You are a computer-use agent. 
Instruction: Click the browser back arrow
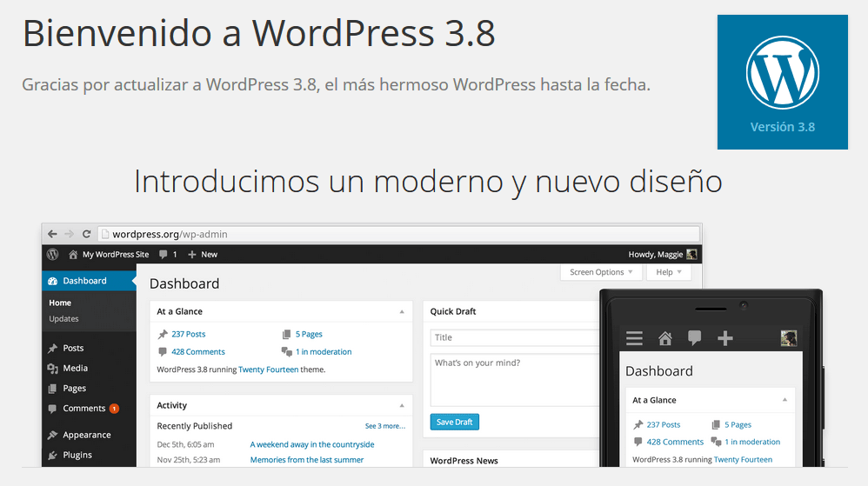52,234
